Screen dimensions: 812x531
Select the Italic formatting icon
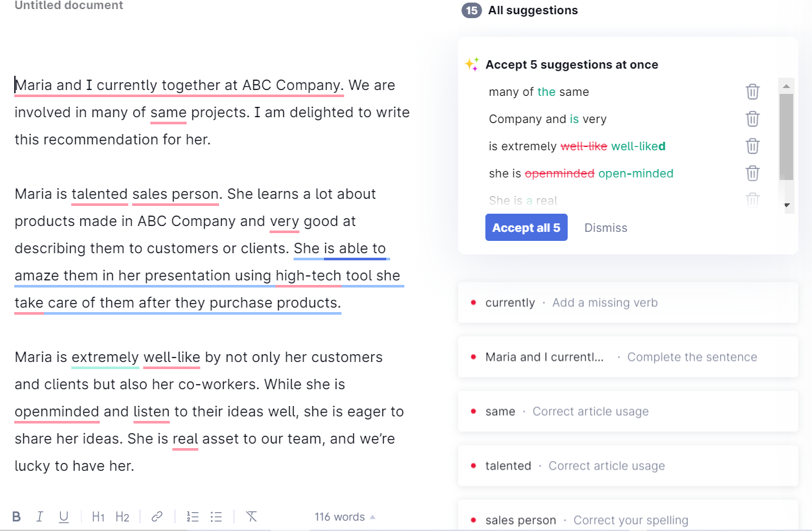(x=40, y=516)
